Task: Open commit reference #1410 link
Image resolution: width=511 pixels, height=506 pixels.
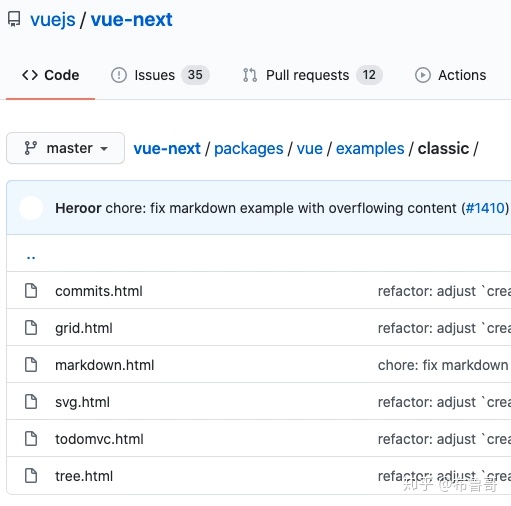Action: (x=485, y=208)
